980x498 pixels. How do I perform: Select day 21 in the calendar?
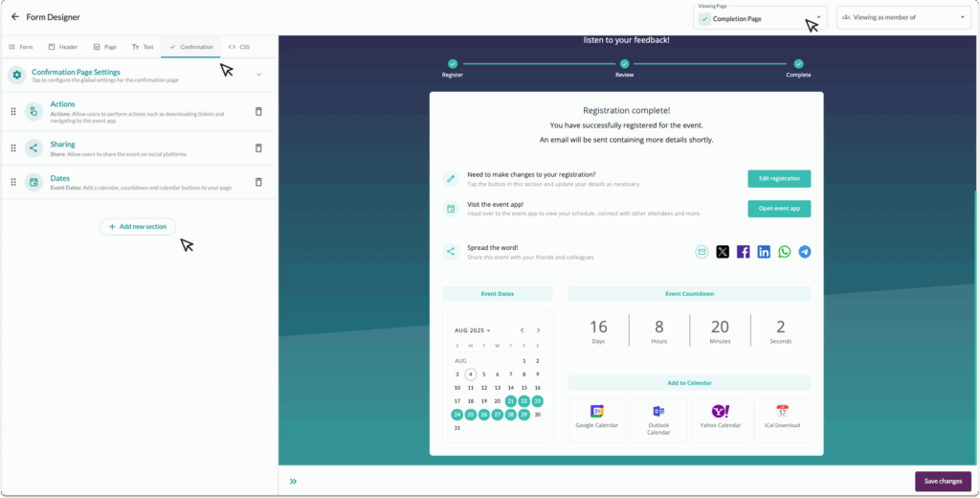tap(511, 401)
